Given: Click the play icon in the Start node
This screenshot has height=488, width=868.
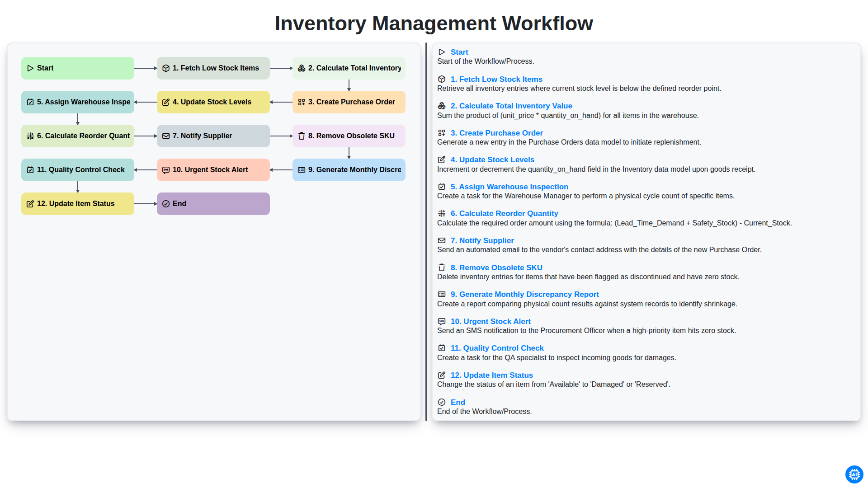Looking at the screenshot, I should [30, 68].
